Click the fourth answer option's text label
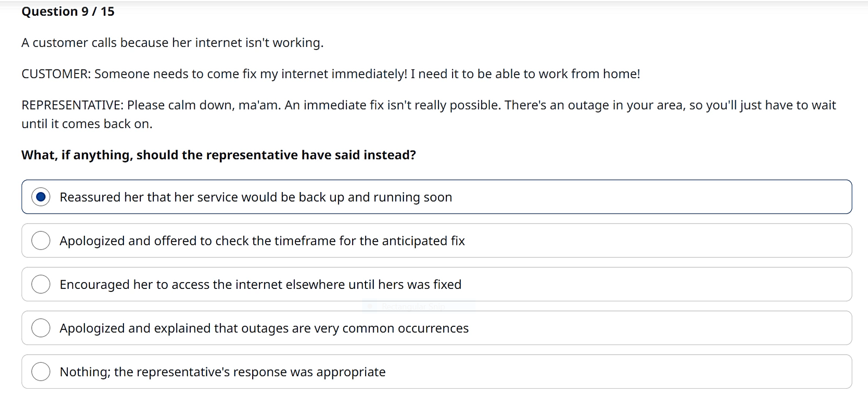This screenshot has width=868, height=407. tap(264, 328)
